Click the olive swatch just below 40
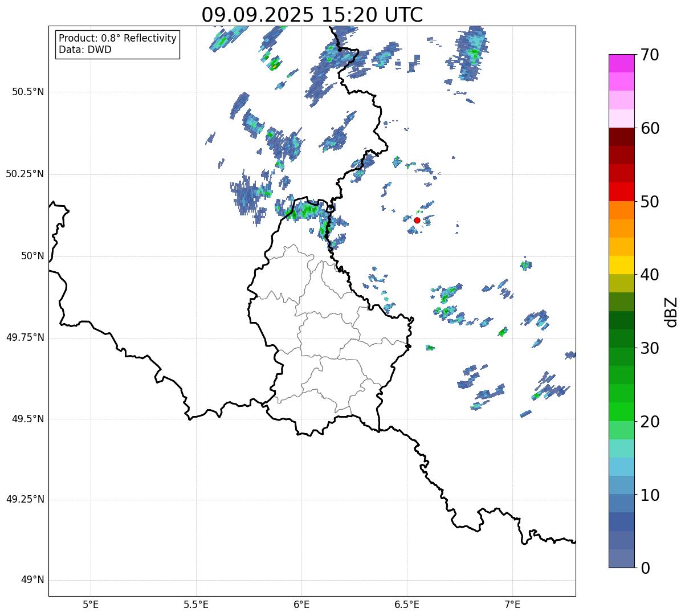The height and width of the screenshot is (616, 685). coord(622,283)
